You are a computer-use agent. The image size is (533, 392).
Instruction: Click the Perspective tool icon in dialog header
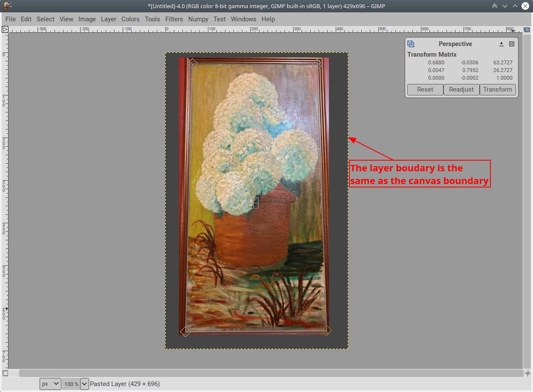tap(411, 44)
